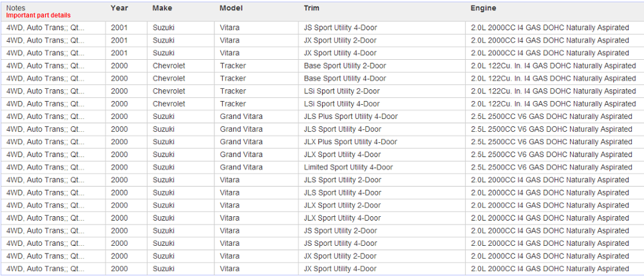Click the Make column header
This screenshot has height=276, width=644.
tap(162, 8)
